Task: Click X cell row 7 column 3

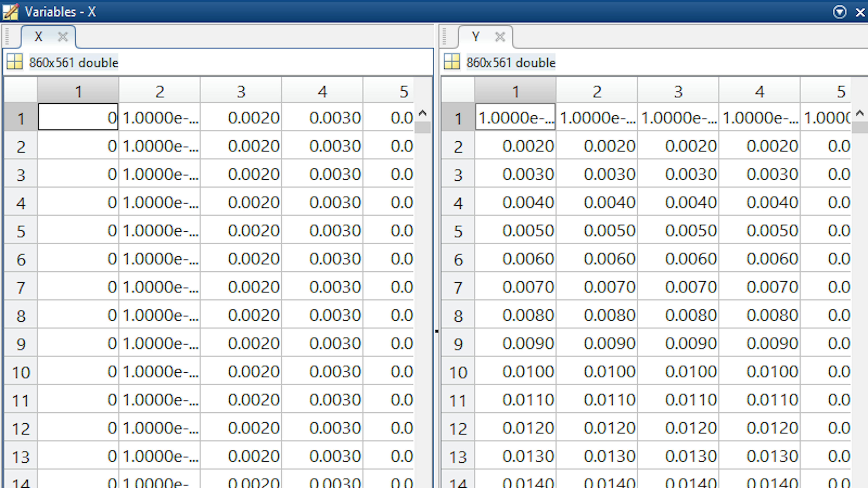Action: [241, 286]
